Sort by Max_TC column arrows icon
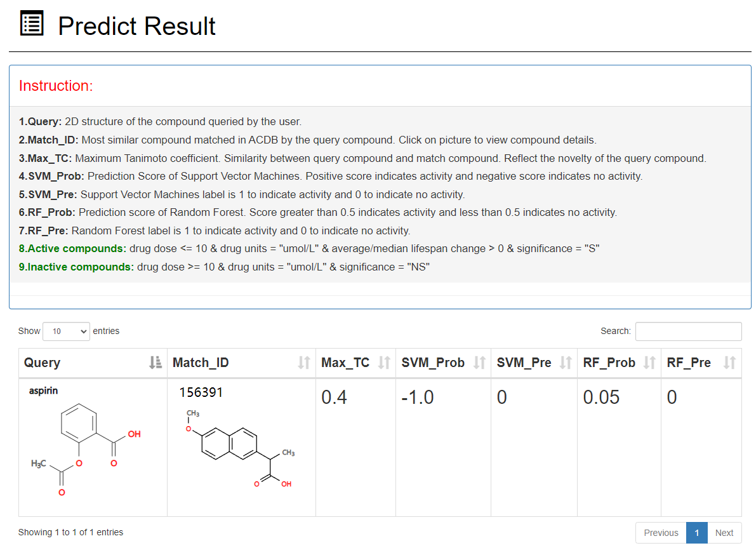 tap(384, 363)
